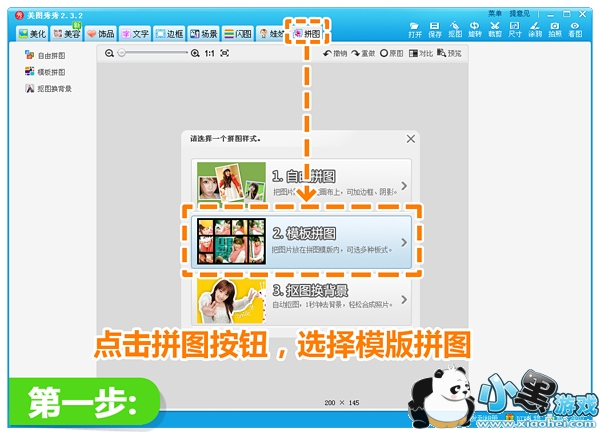Click the 200 × 145 size readout

pyautogui.click(x=342, y=403)
